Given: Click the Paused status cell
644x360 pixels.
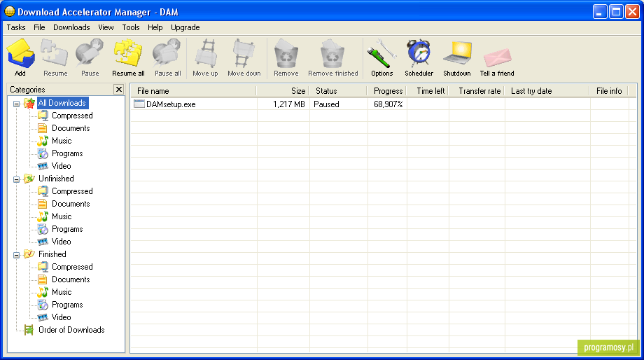Looking at the screenshot, I should (326, 104).
